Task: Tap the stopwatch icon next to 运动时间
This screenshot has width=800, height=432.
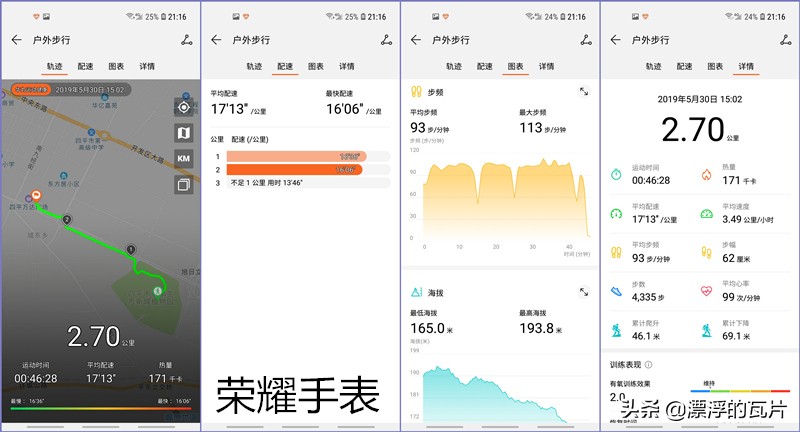Action: pyautogui.click(x=616, y=174)
